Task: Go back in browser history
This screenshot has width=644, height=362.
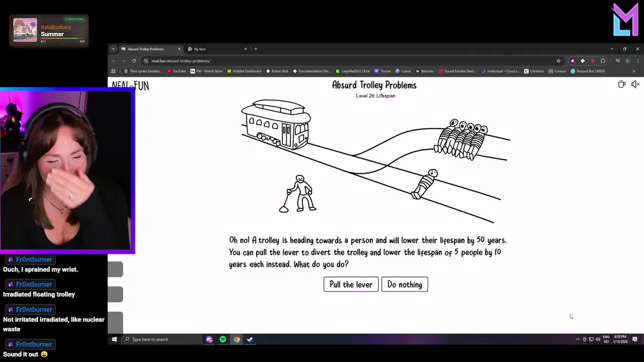Action: (x=114, y=61)
